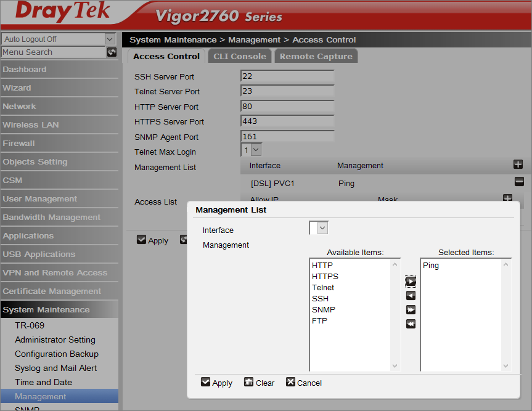Screen dimensions: 532x411
Task: Click the Menu Search field
Action: point(54,52)
